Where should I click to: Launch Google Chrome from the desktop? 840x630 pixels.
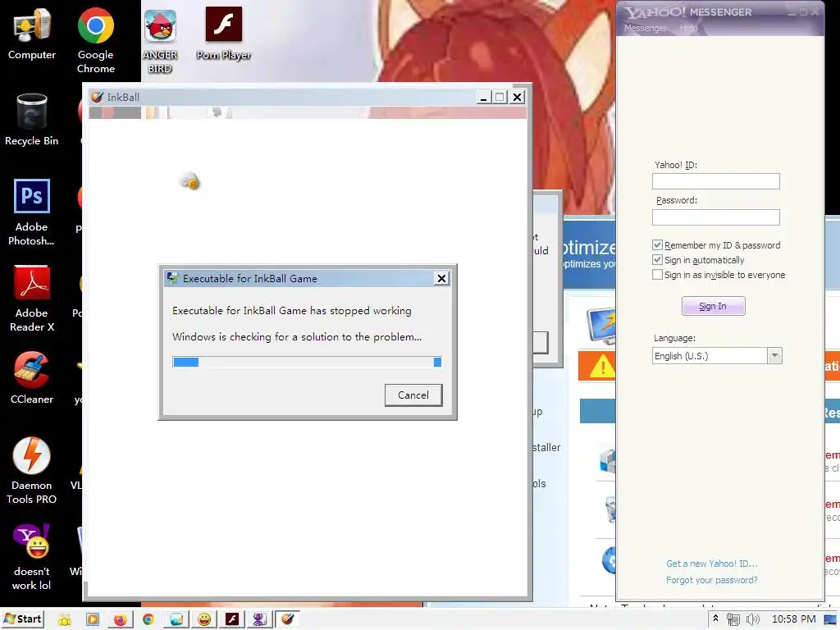(95, 40)
